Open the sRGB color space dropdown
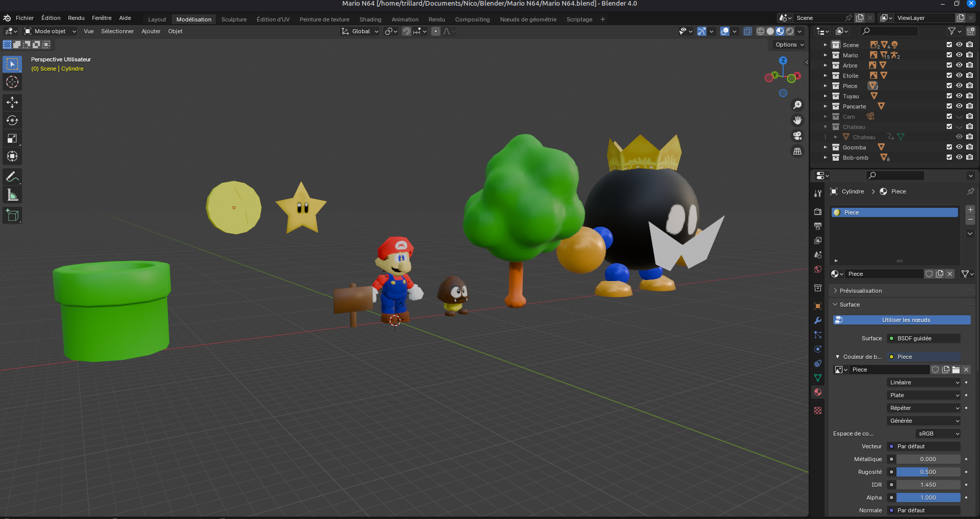Image resolution: width=980 pixels, height=519 pixels. [x=938, y=434]
